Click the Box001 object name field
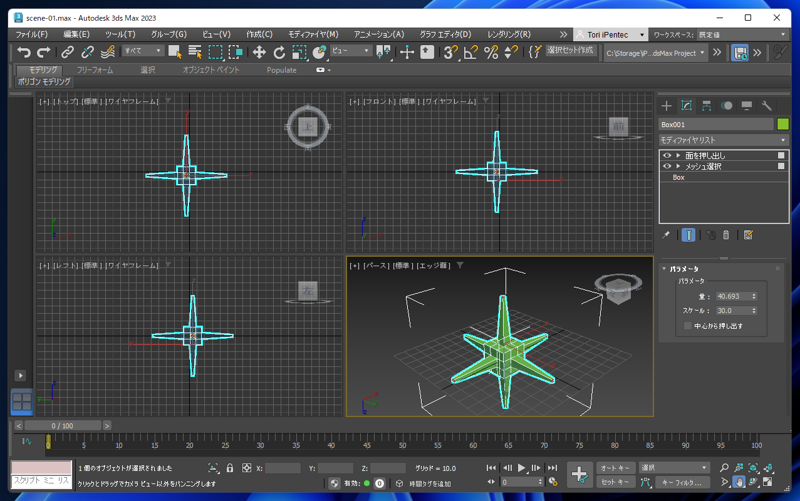 (716, 124)
